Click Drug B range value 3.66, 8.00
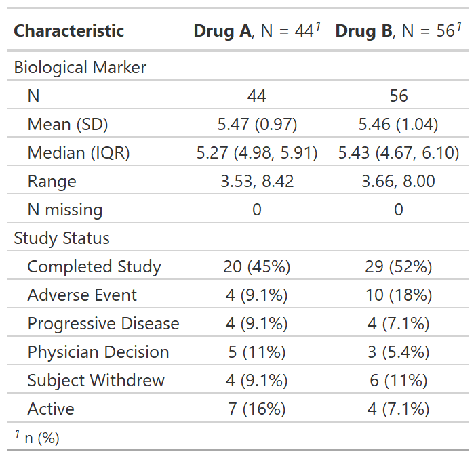This screenshot has width=476, height=458. click(398, 181)
